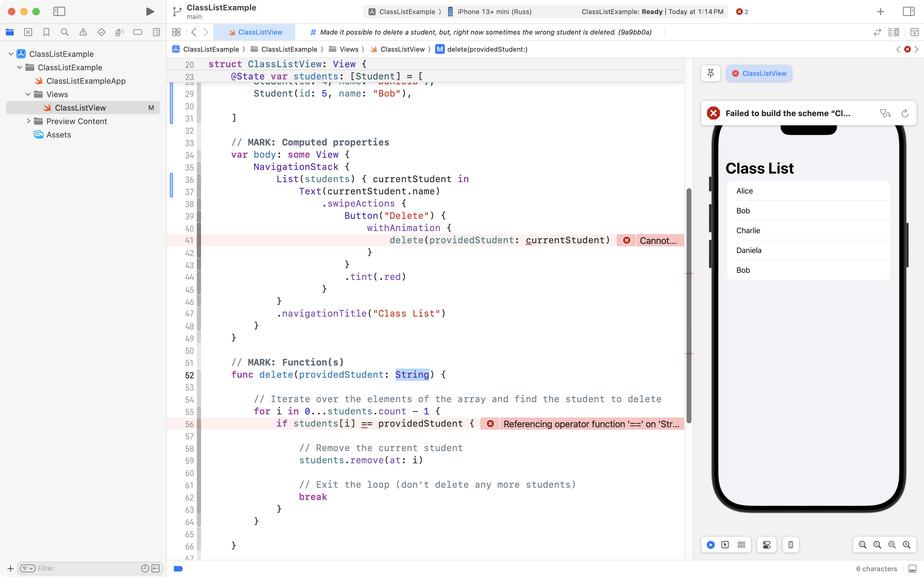The height and width of the screenshot is (577, 924).
Task: Start the Live preview play button
Action: pyautogui.click(x=710, y=545)
